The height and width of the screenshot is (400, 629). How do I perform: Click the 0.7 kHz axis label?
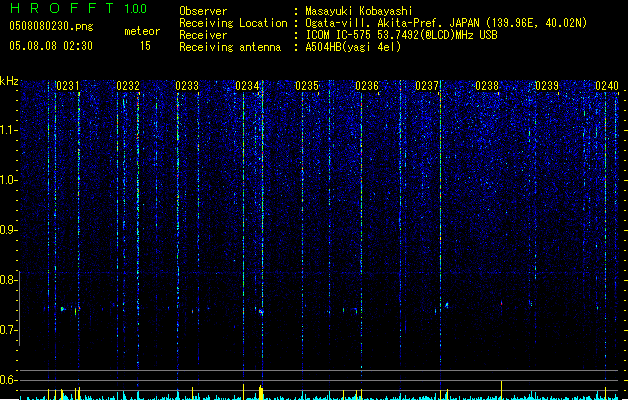(x=8, y=330)
